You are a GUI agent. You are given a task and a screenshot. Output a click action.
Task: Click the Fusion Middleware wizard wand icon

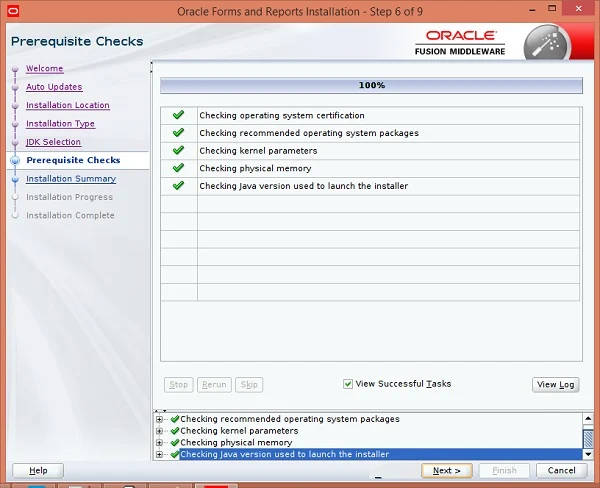point(547,44)
